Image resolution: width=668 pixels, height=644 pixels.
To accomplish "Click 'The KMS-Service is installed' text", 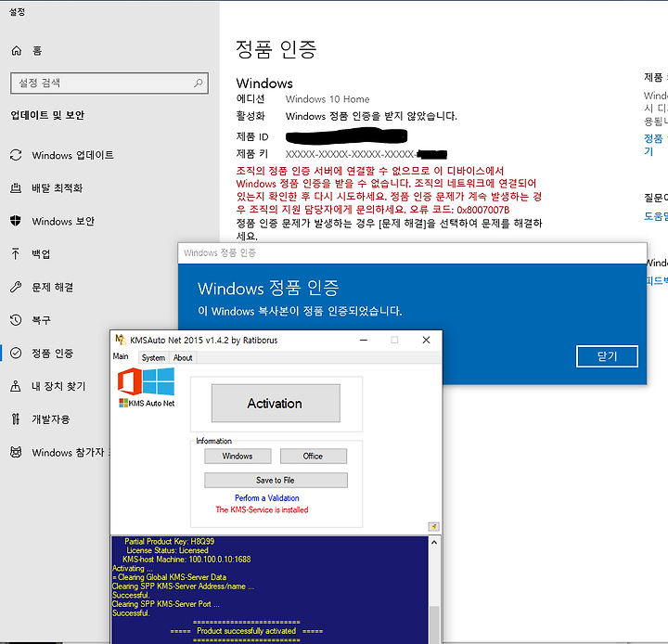I will pos(262,509).
